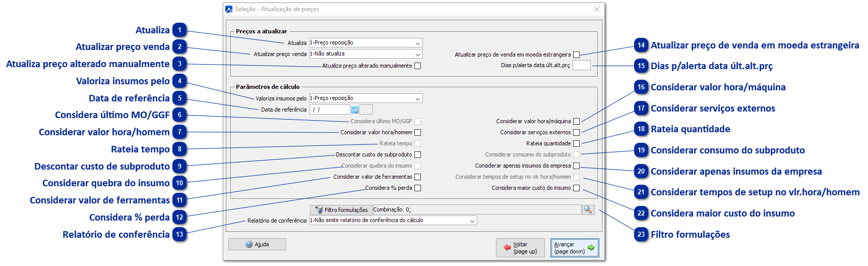
Task: Toggle the Considerar valor hora/homem checkbox
Action: pos(417,132)
